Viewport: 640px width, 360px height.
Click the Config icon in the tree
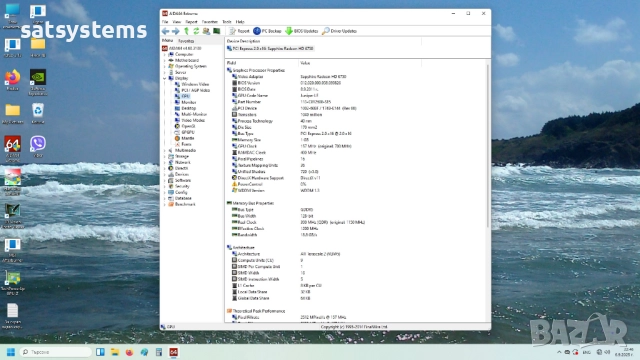point(171,192)
